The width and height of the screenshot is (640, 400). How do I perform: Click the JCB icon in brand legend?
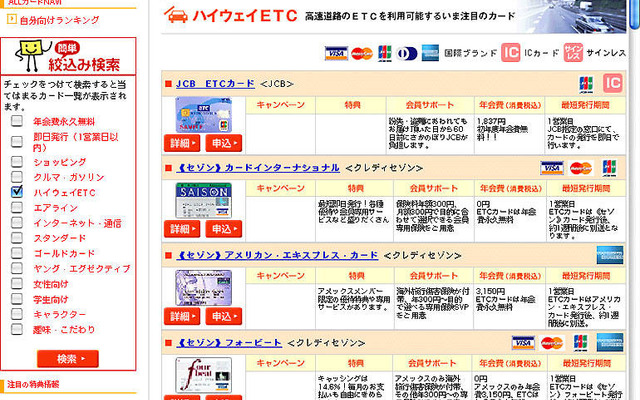(384, 53)
